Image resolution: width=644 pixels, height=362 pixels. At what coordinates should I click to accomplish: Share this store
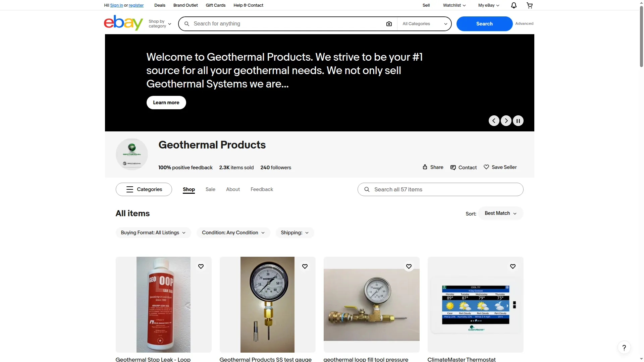(433, 167)
